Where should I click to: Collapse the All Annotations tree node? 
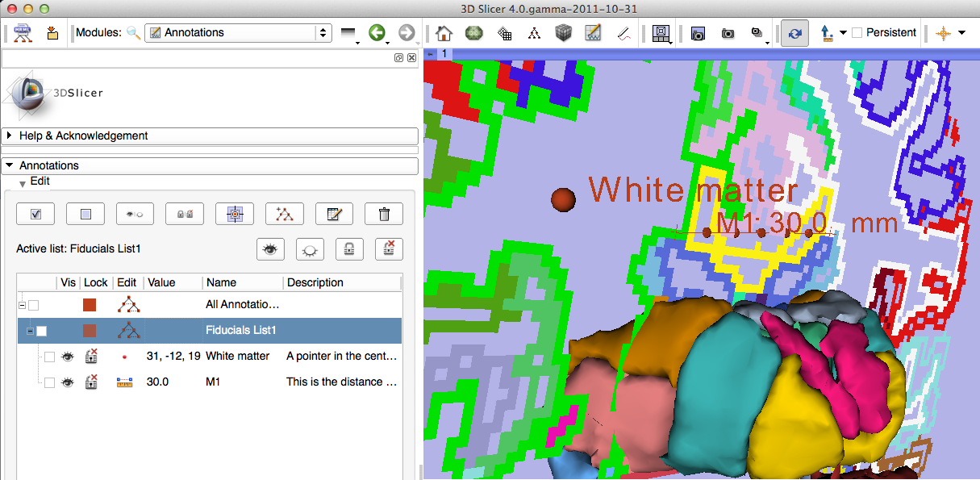[x=22, y=305]
